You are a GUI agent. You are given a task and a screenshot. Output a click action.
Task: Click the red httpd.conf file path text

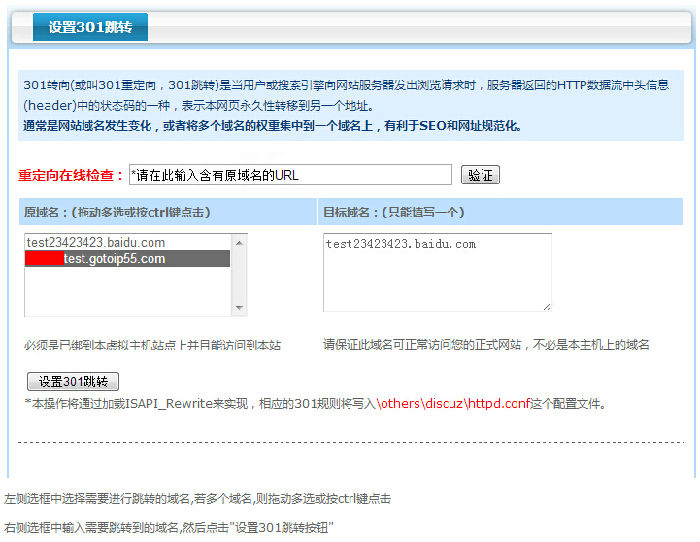click(x=490, y=404)
